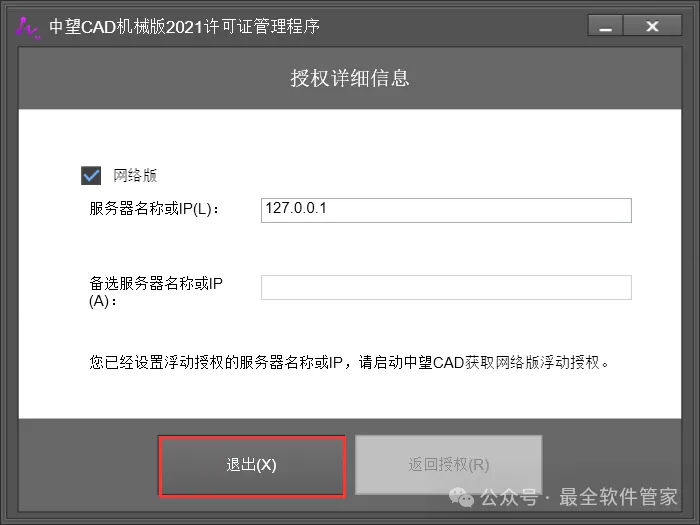
Task: Click the 备选服务器名称或IP(A) label
Action: 156,292
